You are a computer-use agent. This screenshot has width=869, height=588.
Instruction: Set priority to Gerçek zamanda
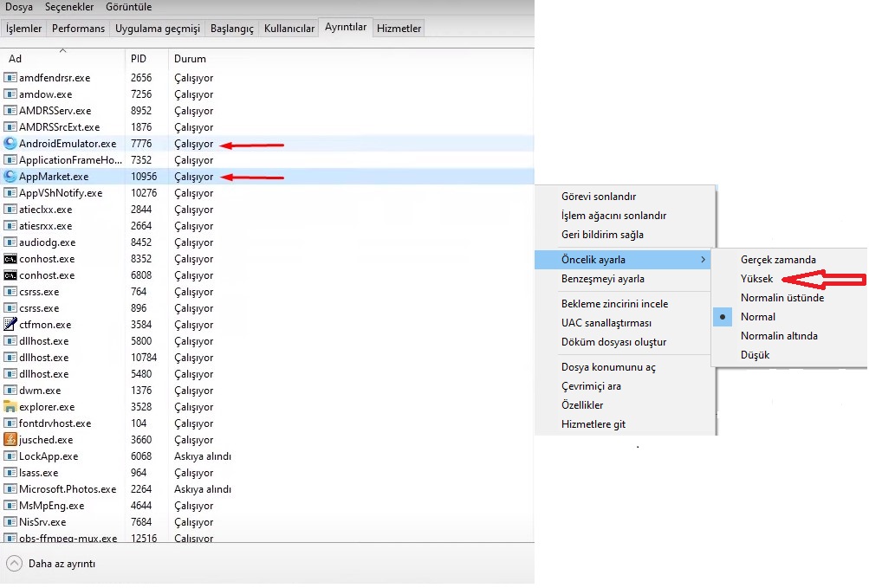point(778,260)
